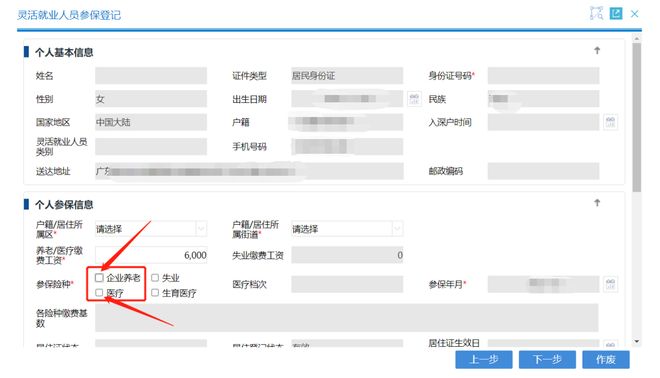This screenshot has width=660, height=378.
Task: Click the 作废 button
Action: click(606, 359)
